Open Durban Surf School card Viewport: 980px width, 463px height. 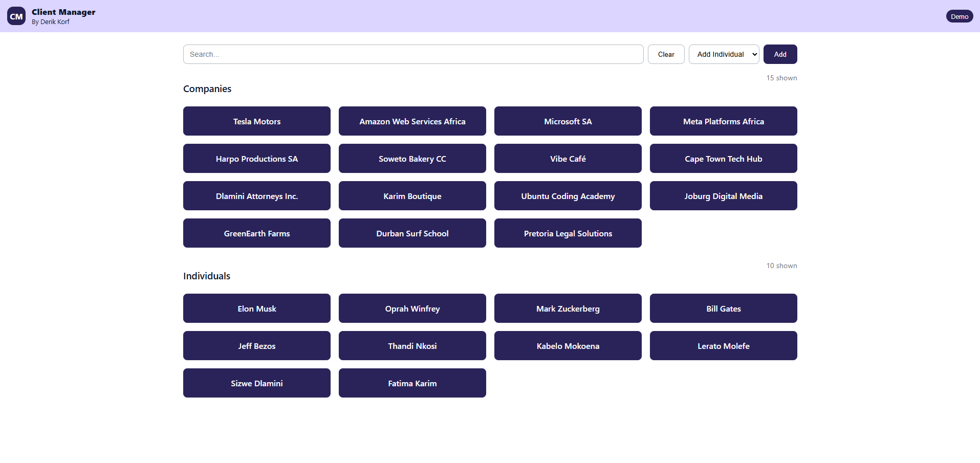pos(412,233)
